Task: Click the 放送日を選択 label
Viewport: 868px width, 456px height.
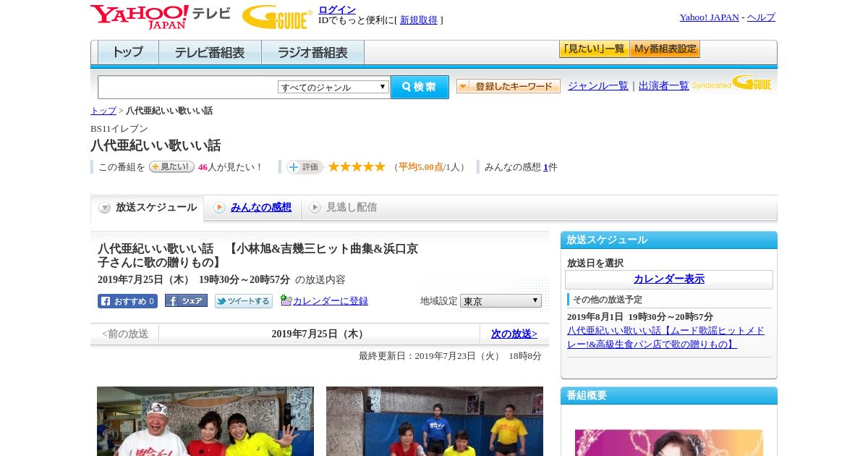Action: pos(595,263)
